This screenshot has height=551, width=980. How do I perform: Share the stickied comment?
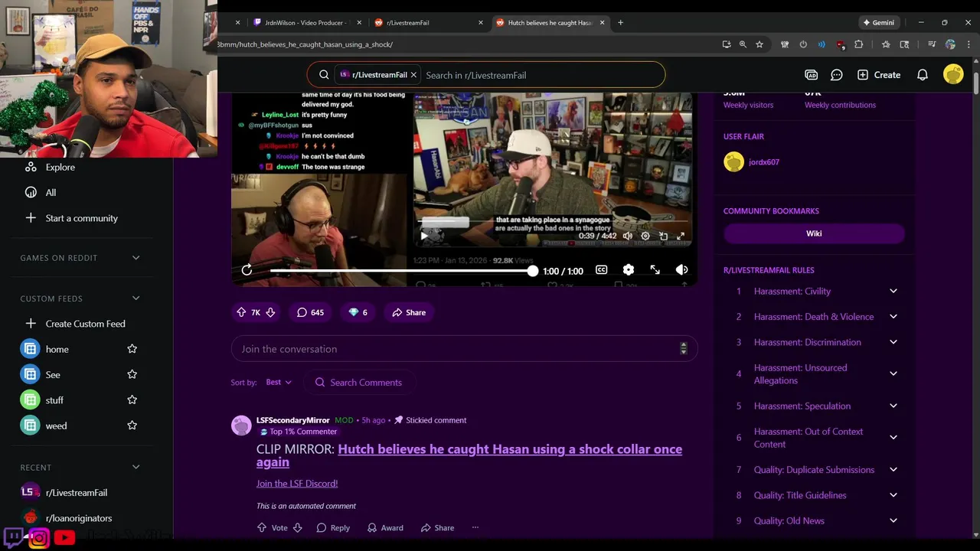pos(436,528)
